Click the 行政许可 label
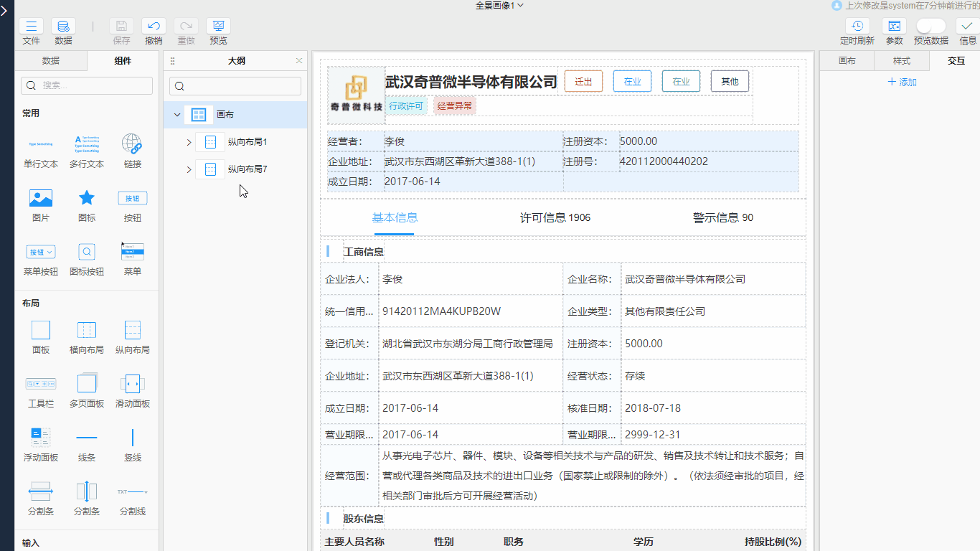Screen dimensions: 980x551 (406, 106)
